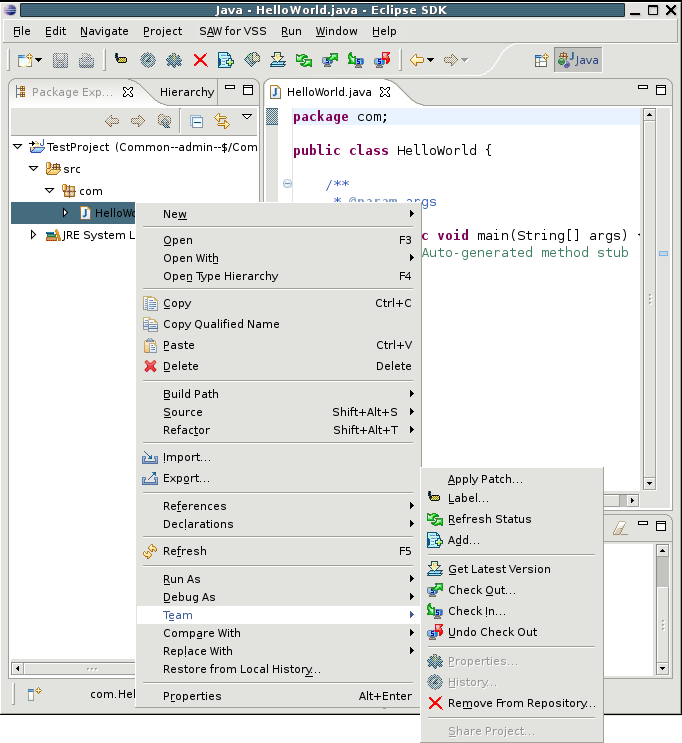Close the Package Explorer view tab
This screenshot has height=743, width=682.
pyautogui.click(x=127, y=92)
